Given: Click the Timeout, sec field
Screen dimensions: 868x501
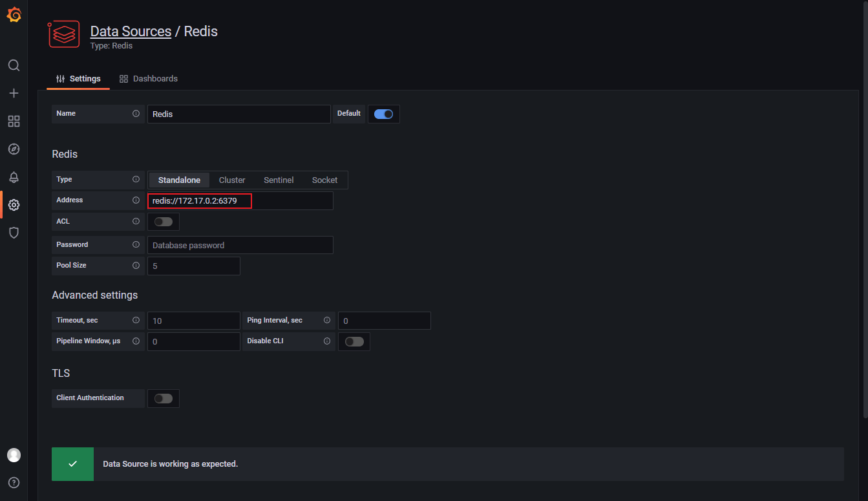Looking at the screenshot, I should click(x=194, y=321).
